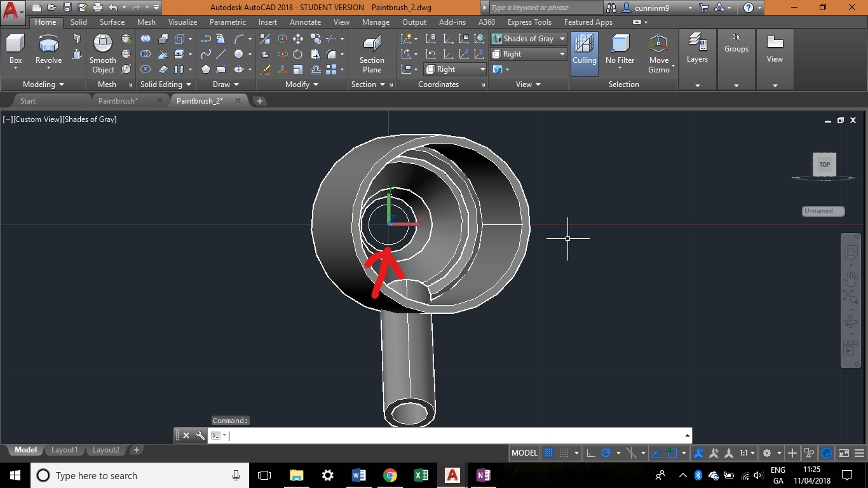
Task: Switch to the Surface ribbon tab
Action: point(112,22)
